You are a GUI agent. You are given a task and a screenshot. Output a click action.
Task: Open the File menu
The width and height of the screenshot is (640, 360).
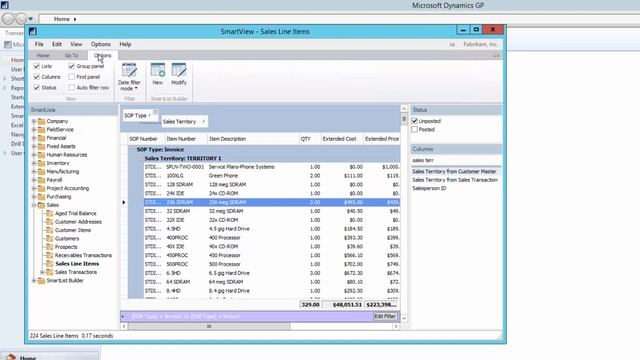click(39, 44)
